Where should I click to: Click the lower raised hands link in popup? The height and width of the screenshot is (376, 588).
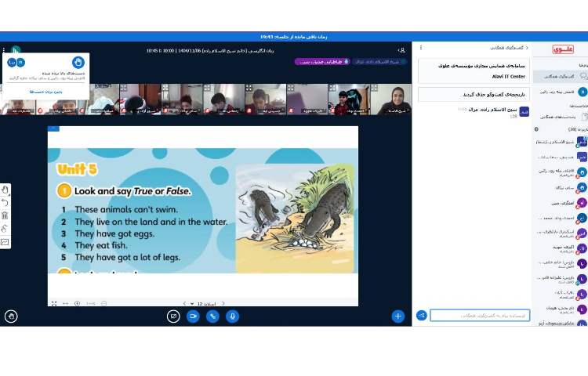45,92
